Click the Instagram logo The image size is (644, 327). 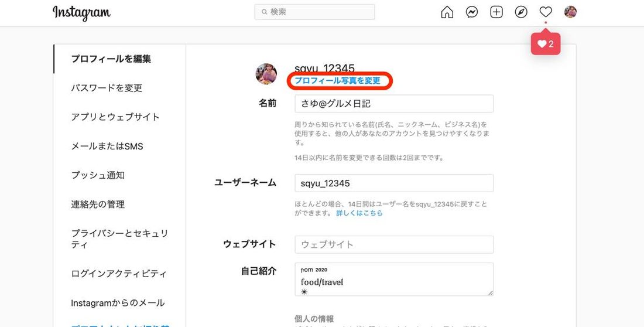click(x=81, y=13)
